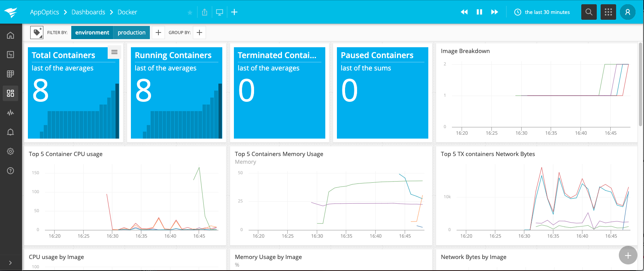Open the activity pulse sidebar icon
This screenshot has width=644, height=271.
[x=10, y=113]
